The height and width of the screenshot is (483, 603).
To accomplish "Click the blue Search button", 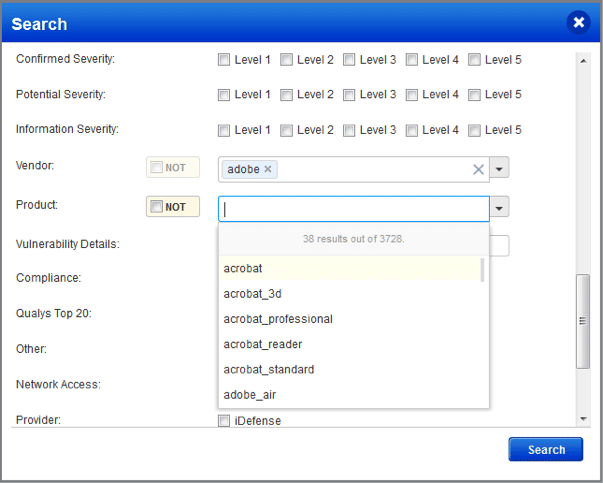I will click(545, 449).
